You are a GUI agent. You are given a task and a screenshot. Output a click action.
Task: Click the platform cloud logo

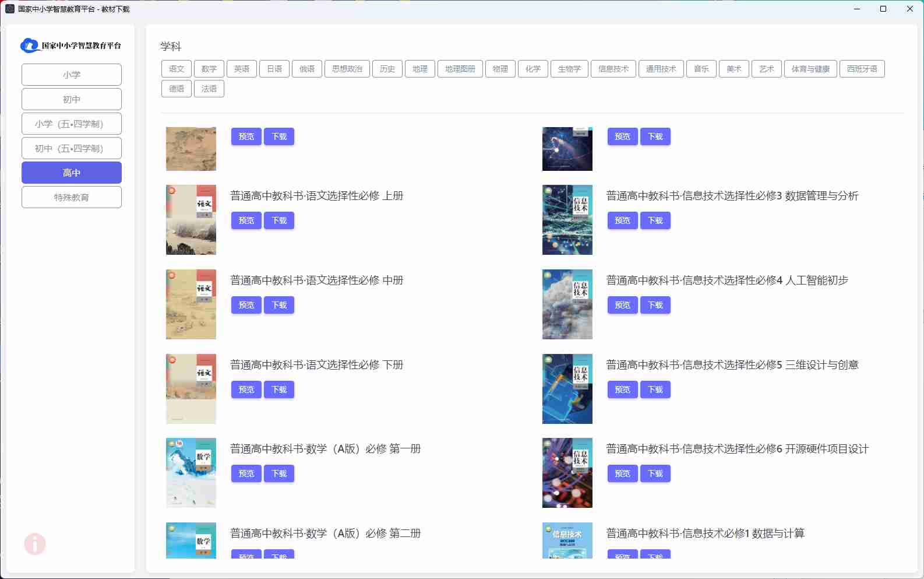click(x=30, y=45)
